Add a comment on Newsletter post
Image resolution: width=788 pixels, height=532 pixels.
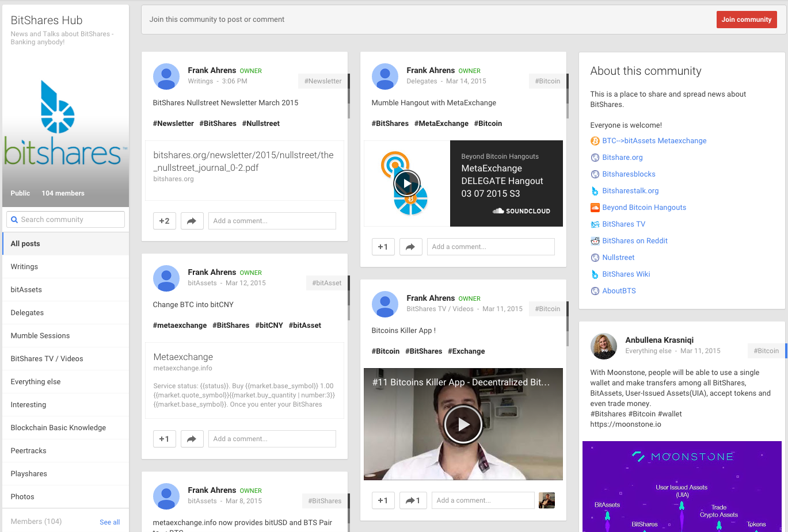tap(272, 221)
